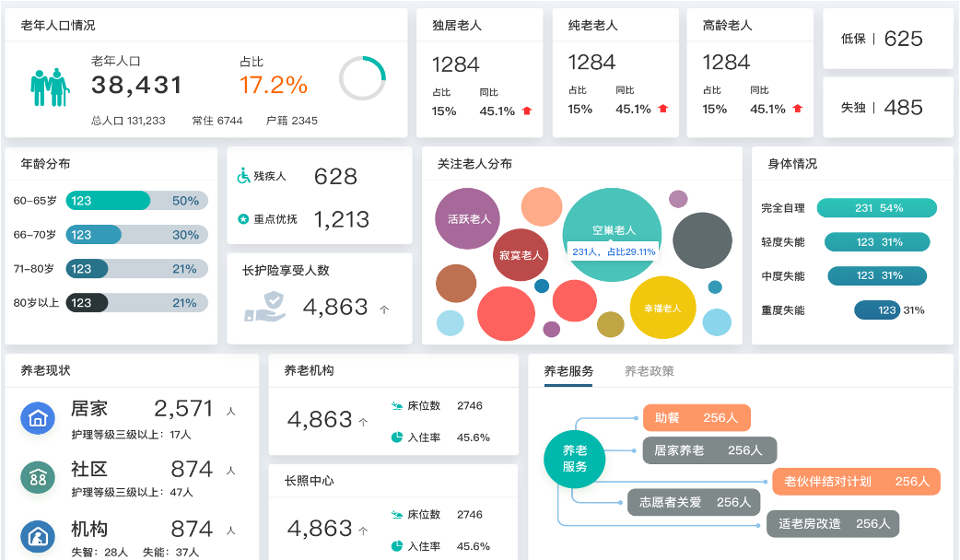Click the red up arrow in the 独居老人 card
960x560 pixels.
point(527,111)
